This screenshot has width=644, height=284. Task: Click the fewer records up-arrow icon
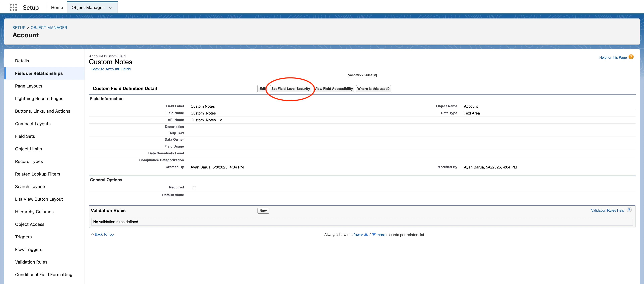pyautogui.click(x=366, y=235)
